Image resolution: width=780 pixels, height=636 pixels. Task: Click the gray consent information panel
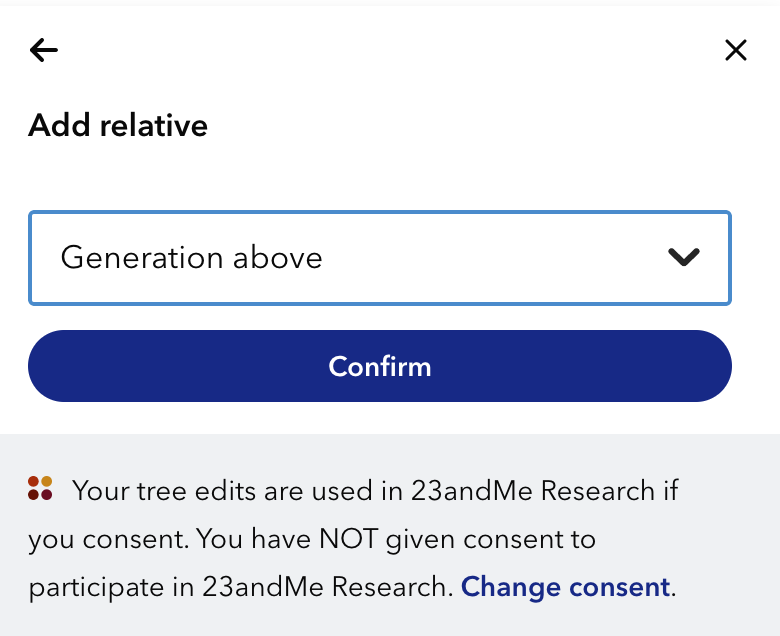[390, 535]
